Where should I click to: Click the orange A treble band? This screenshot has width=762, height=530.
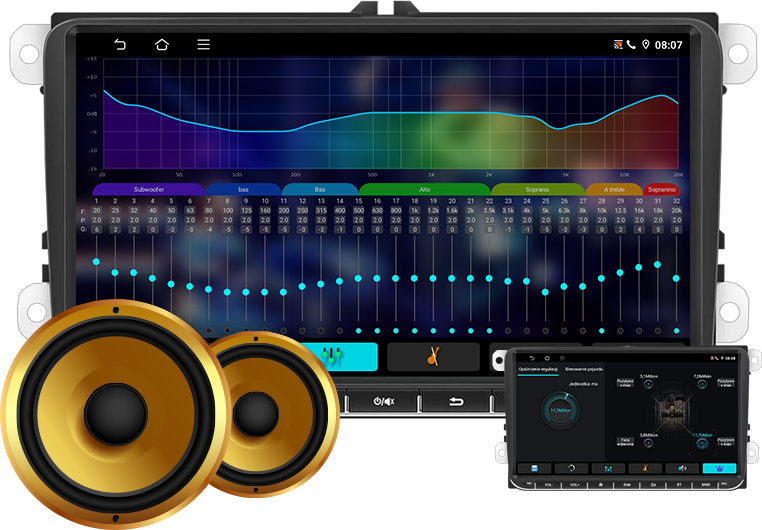coord(614,189)
